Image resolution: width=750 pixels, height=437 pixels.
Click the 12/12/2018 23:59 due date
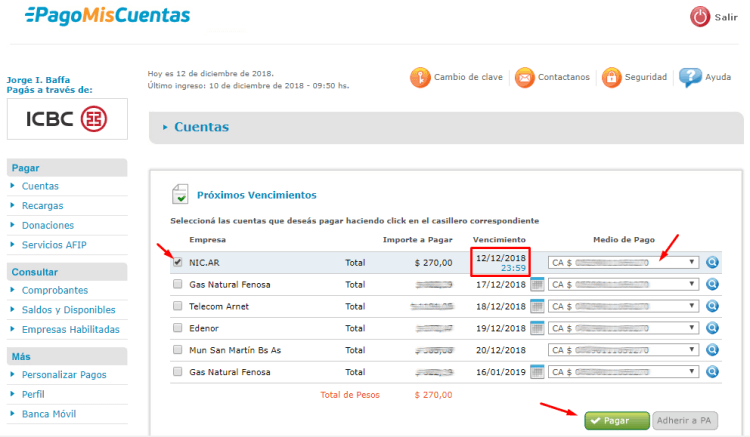[x=500, y=262]
